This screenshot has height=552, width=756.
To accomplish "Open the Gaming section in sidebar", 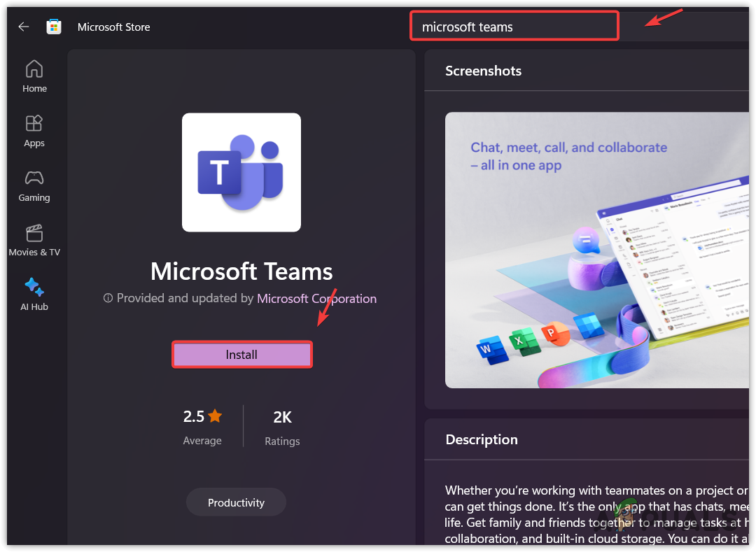I will (x=34, y=186).
